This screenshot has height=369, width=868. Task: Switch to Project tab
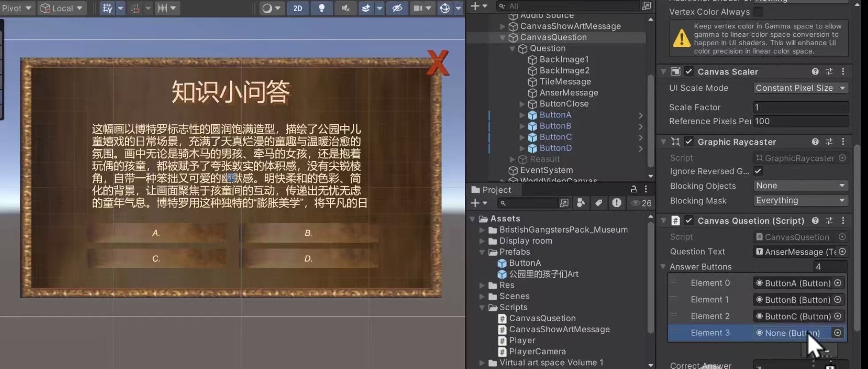(492, 190)
